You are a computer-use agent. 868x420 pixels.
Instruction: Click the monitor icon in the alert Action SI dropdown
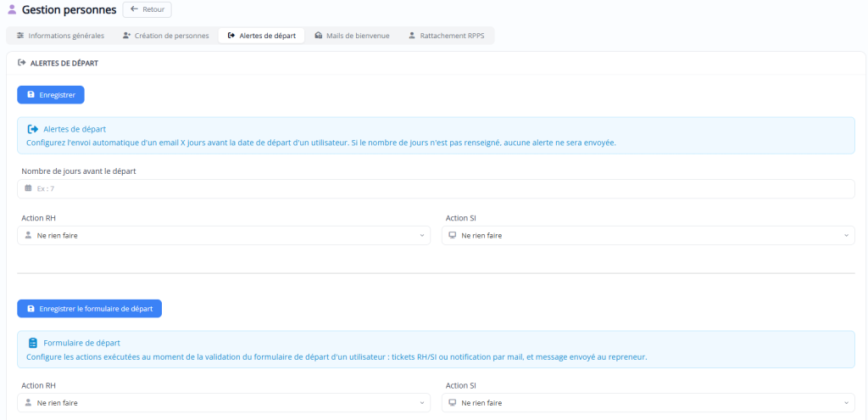453,236
